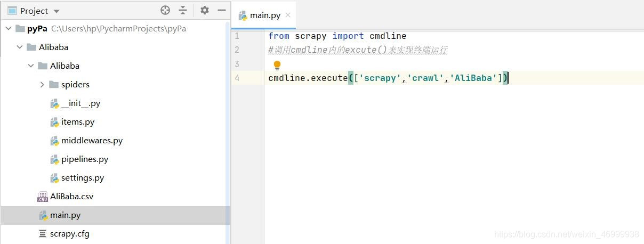Screen dimensions: 644x244
Task: Select opened file locate target icon
Action: point(165,10)
